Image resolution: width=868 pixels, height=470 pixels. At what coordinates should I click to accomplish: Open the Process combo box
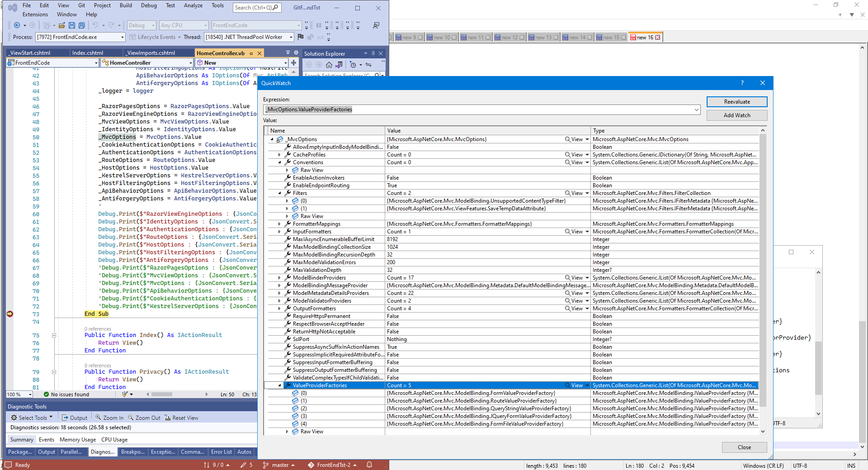click(80, 37)
